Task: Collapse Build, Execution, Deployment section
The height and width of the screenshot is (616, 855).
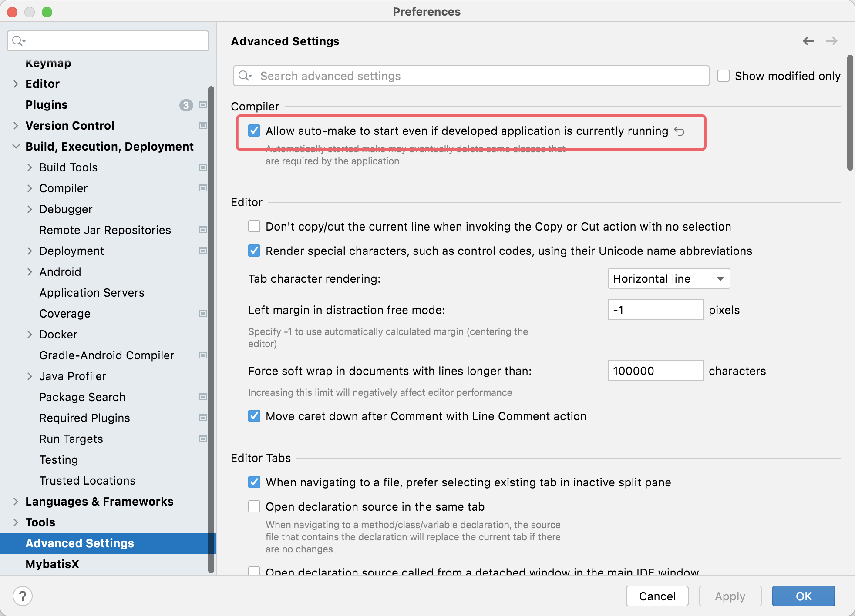Action: pos(16,147)
